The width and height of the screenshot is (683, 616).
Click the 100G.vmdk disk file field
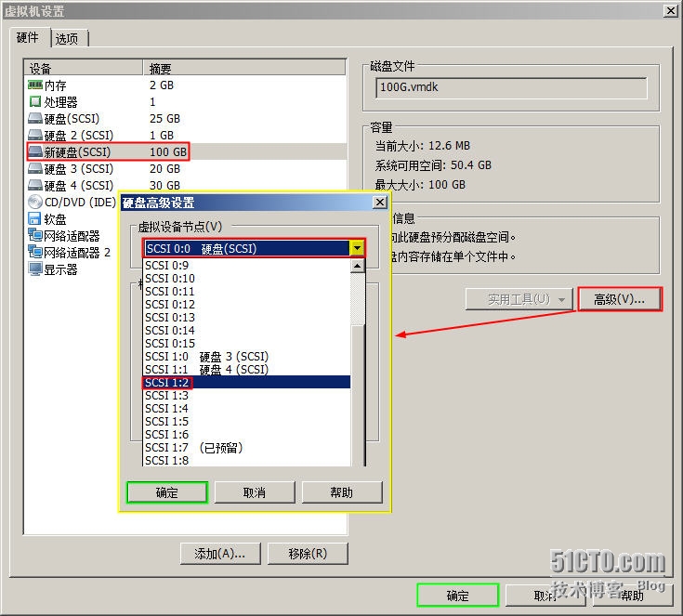511,88
